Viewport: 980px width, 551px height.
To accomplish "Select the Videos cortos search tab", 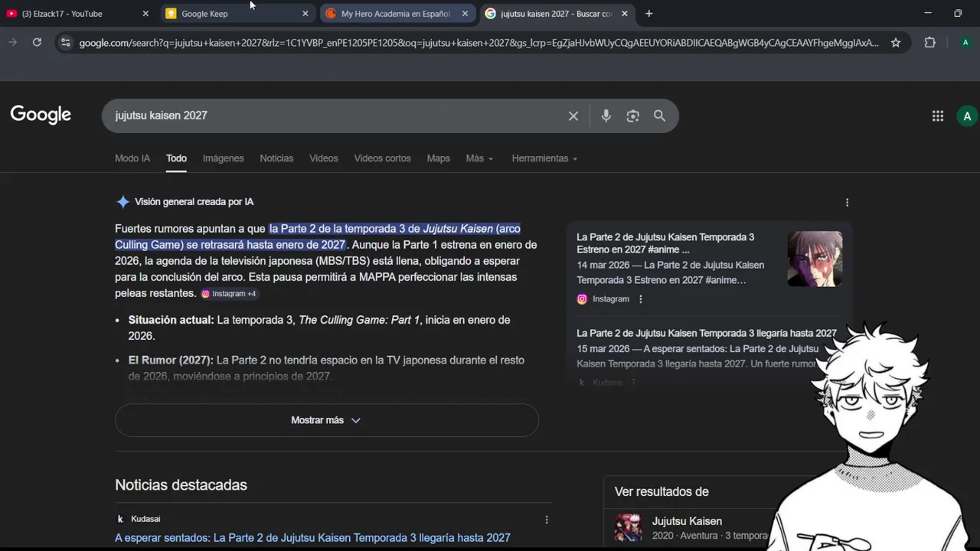I will click(x=382, y=158).
